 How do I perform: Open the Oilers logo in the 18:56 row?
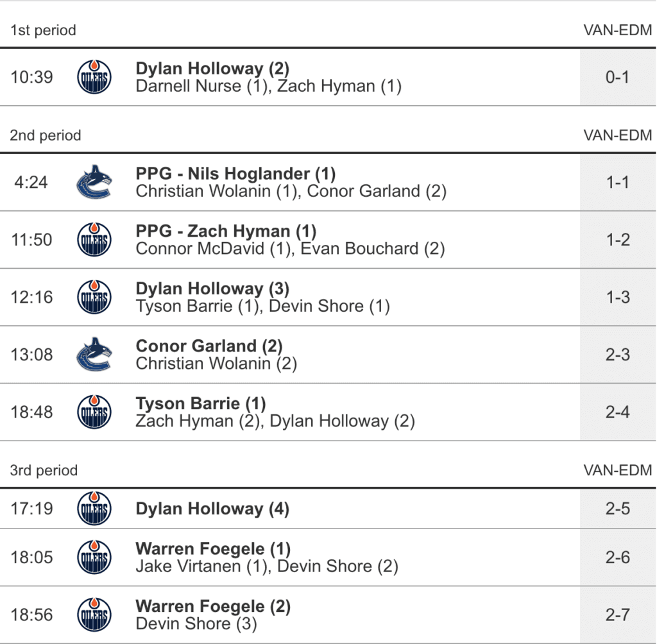(x=94, y=615)
